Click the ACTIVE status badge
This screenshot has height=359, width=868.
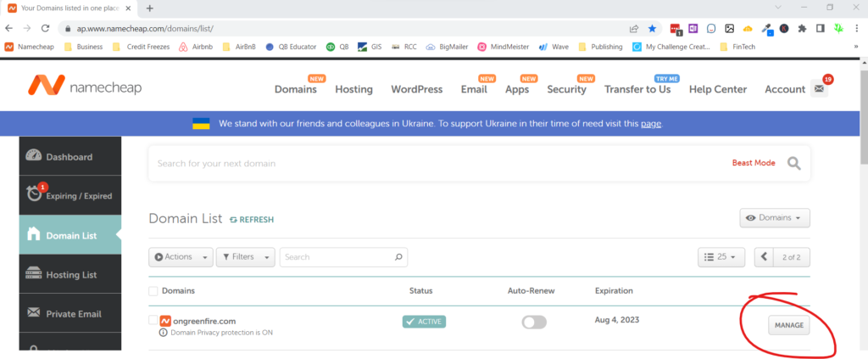coord(424,322)
